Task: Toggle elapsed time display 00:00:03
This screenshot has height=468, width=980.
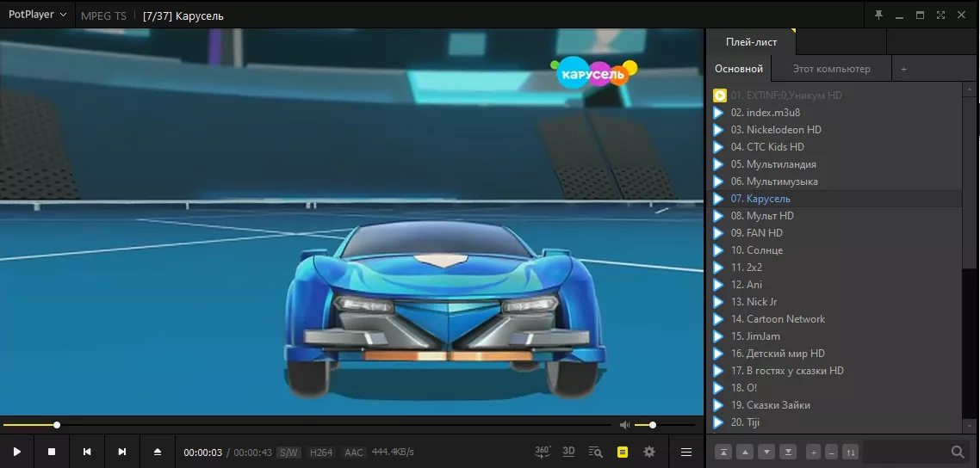Action: click(202, 453)
